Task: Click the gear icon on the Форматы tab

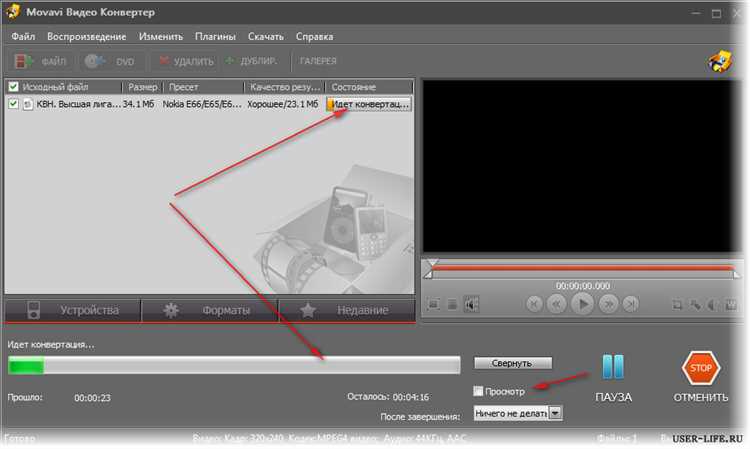Action: coord(171,310)
